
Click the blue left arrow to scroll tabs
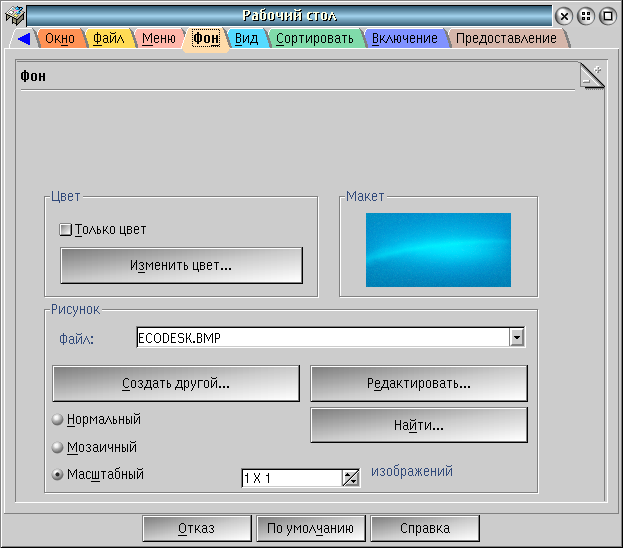point(24,39)
